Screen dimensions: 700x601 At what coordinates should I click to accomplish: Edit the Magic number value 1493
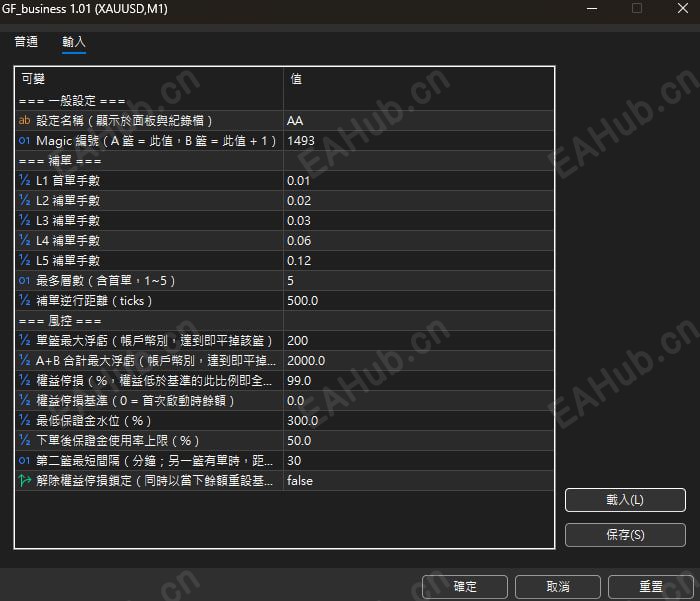(418, 141)
